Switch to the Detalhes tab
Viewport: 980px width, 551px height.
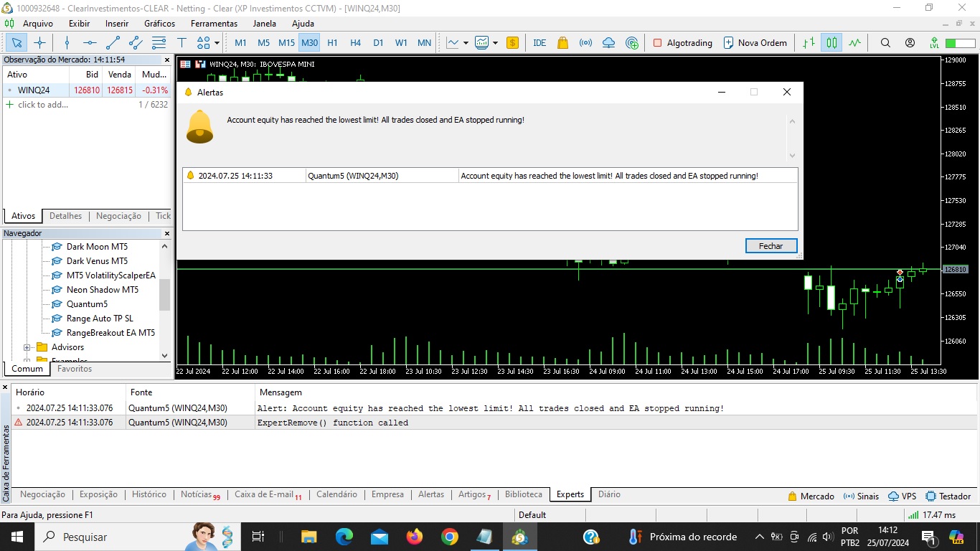(65, 216)
